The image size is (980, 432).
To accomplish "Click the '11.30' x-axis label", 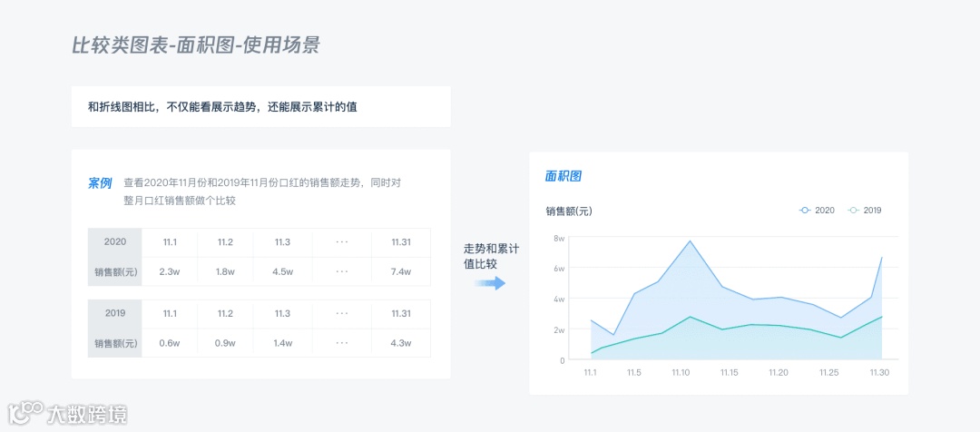I will click(x=879, y=373).
